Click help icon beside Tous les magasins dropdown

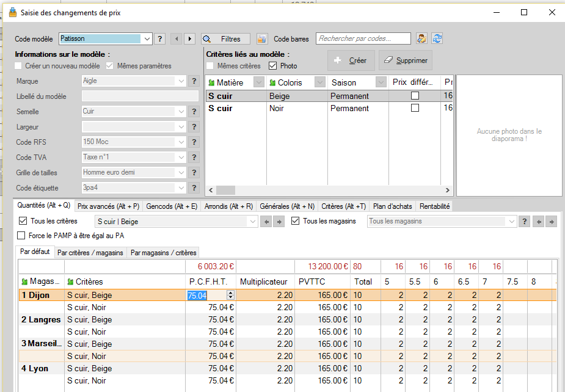524,221
